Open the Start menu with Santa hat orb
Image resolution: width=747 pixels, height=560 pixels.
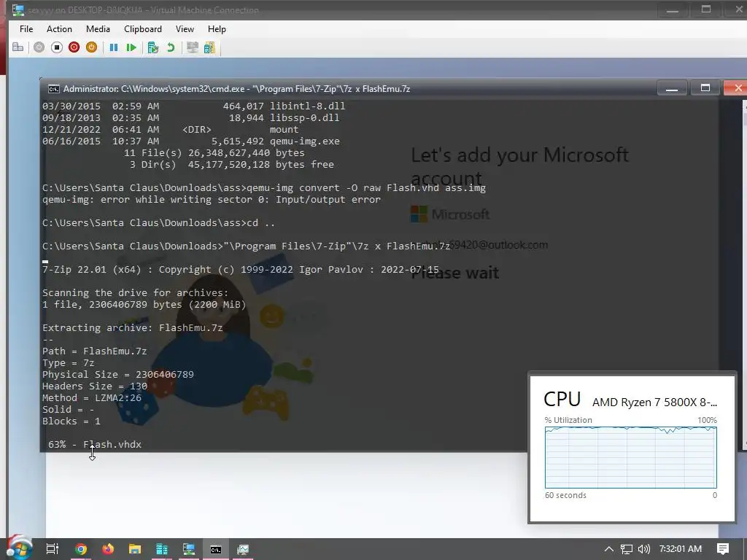pyautogui.click(x=19, y=548)
